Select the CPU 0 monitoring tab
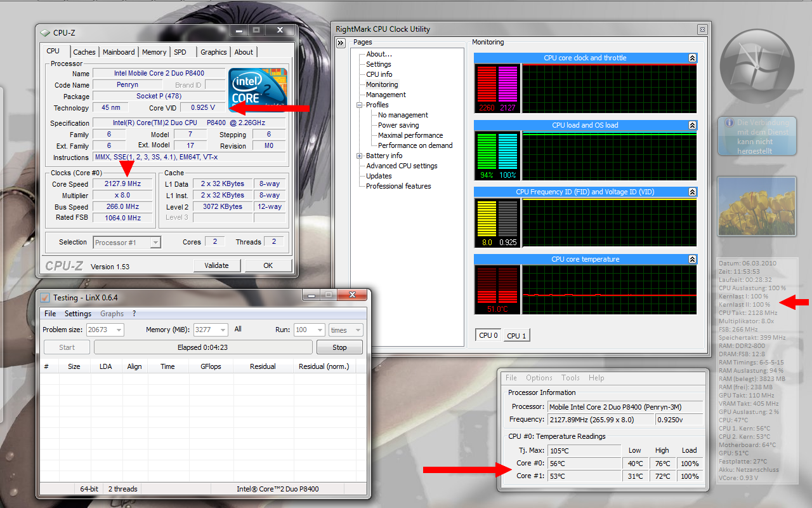Viewport: 812px width, 508px height. pyautogui.click(x=488, y=335)
